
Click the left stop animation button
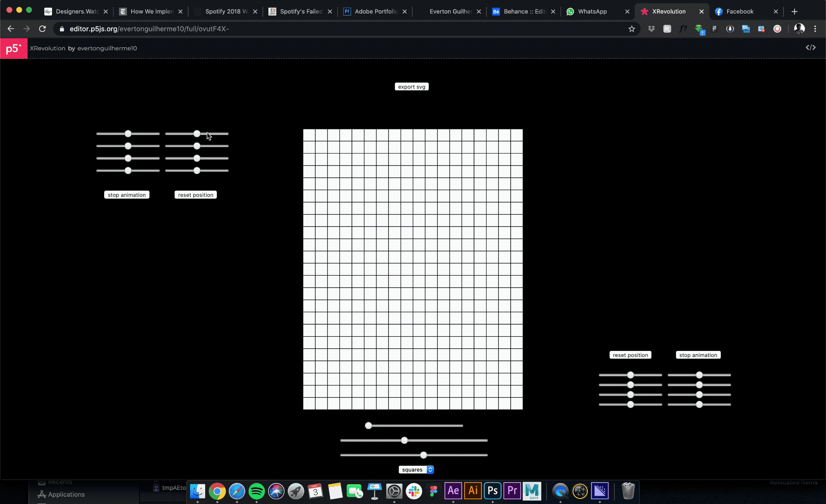click(x=126, y=195)
